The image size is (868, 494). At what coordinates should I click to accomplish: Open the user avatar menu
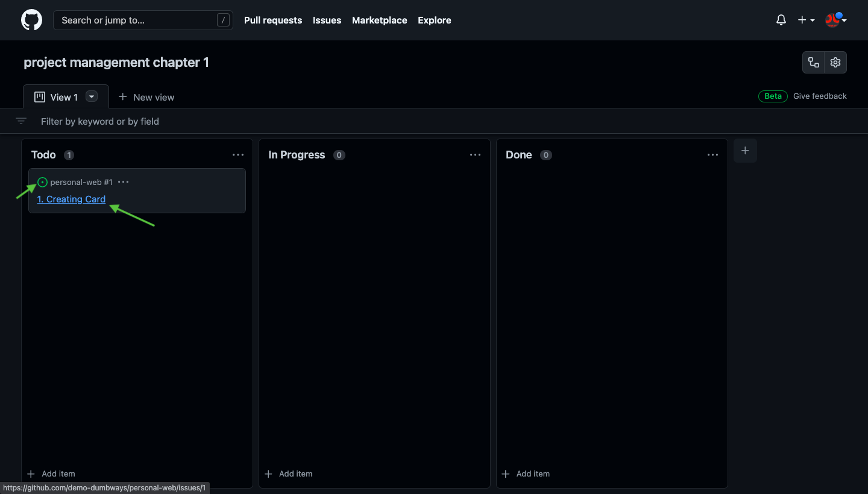835,20
